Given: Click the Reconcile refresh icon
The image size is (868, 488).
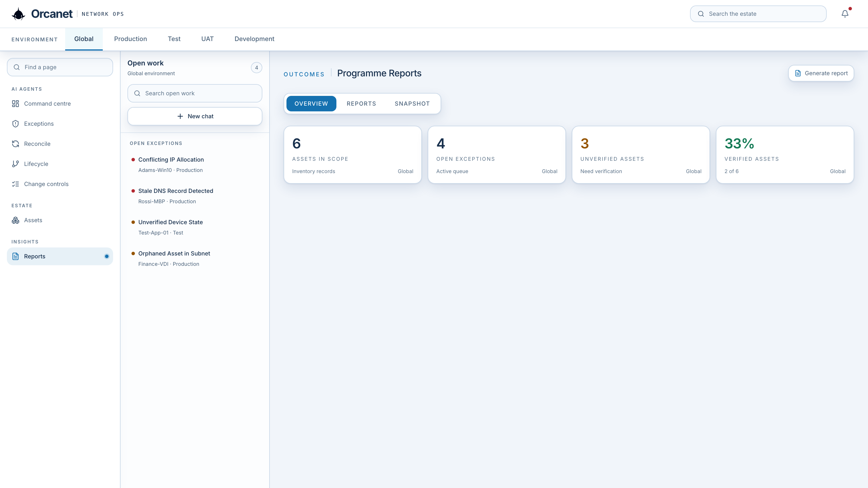Looking at the screenshot, I should [15, 144].
